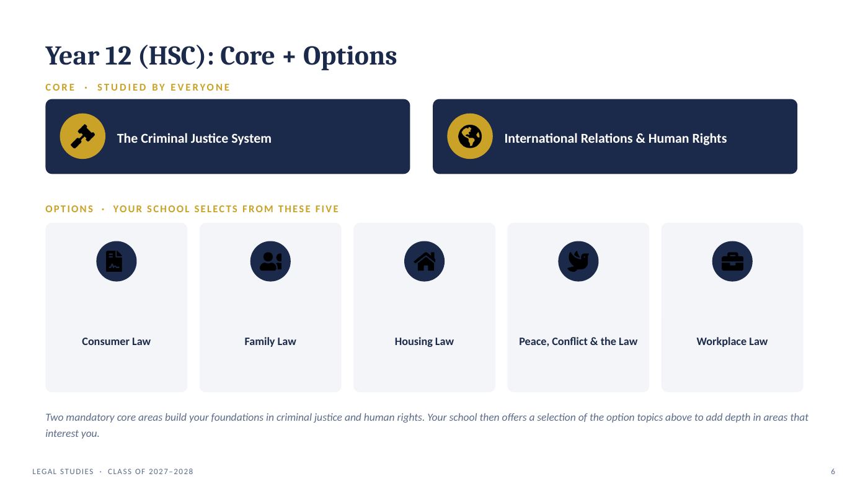Open The Criminal Justice System card

[x=228, y=137]
